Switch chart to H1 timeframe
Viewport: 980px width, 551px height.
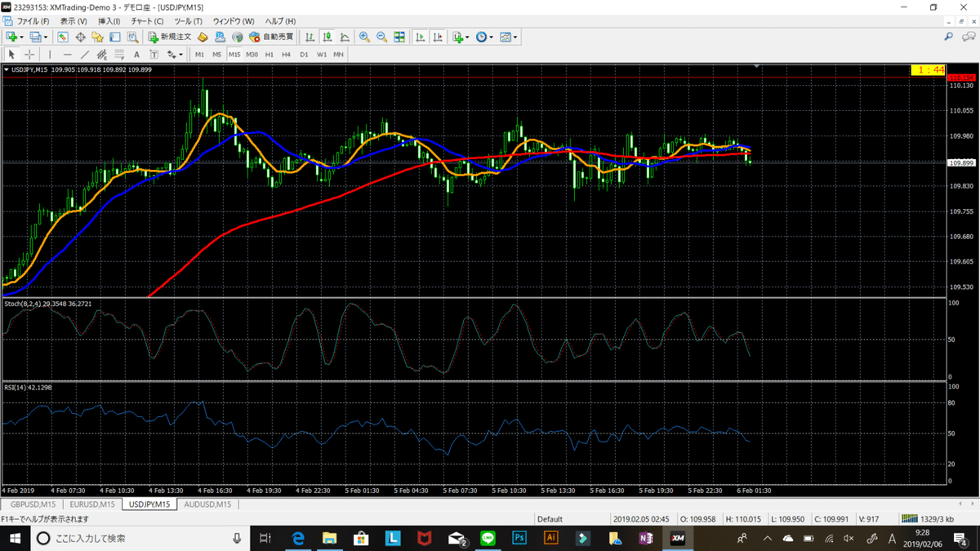[x=269, y=54]
